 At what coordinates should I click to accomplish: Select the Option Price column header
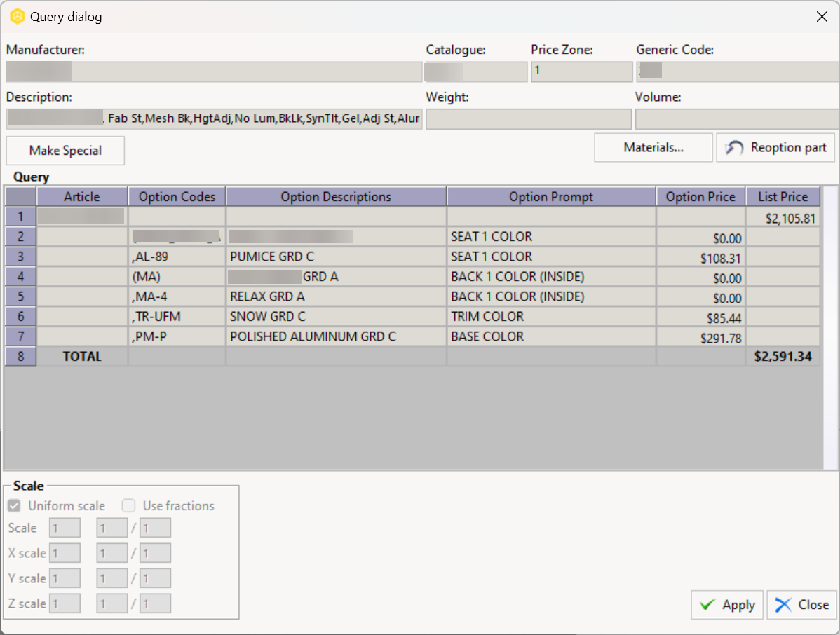coord(700,196)
